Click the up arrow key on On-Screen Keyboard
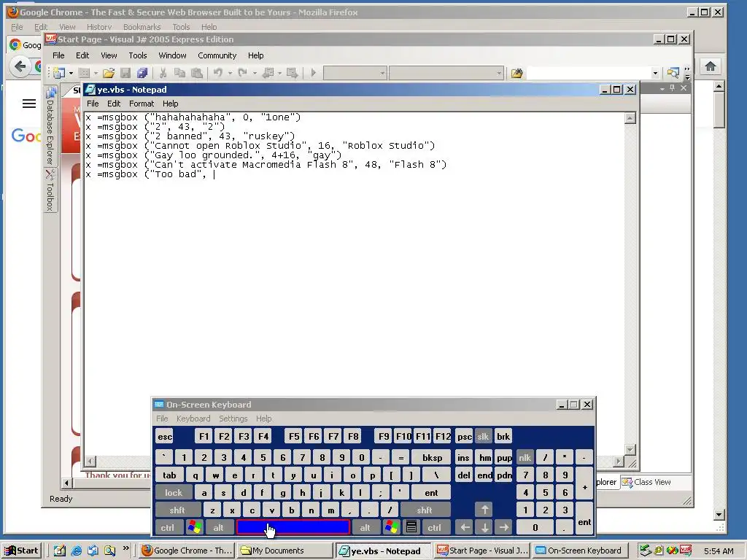This screenshot has width=747, height=560. click(484, 510)
